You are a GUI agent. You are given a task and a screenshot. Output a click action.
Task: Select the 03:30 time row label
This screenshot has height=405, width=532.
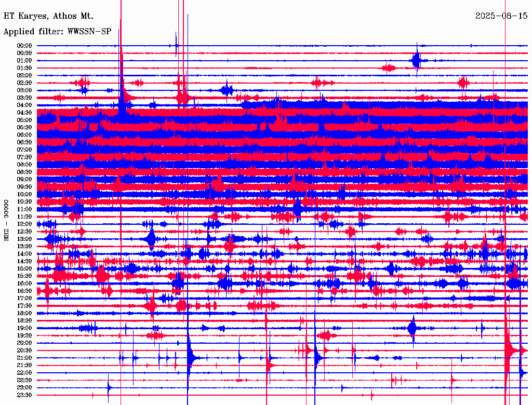24,98
